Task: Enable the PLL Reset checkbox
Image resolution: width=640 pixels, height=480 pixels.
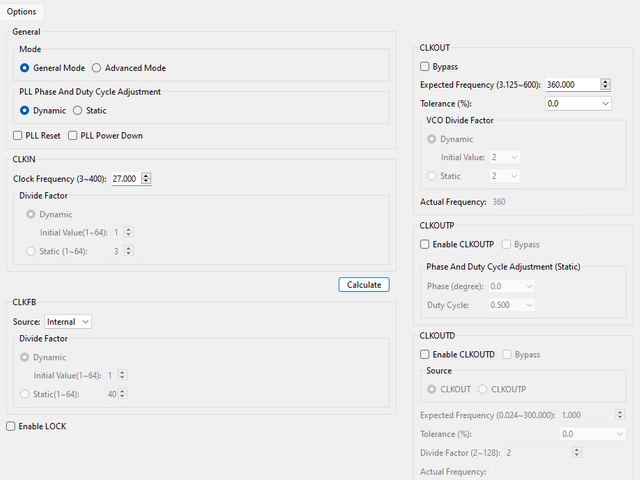Action: coord(18,136)
